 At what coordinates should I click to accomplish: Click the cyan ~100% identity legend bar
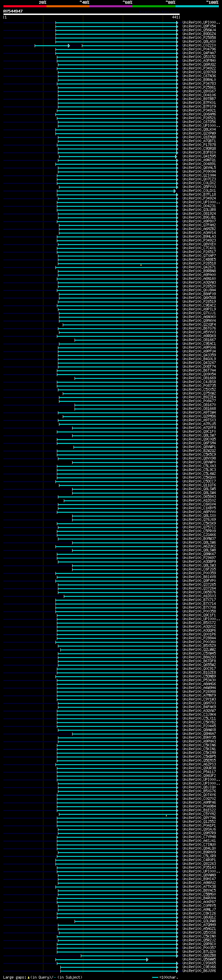[x=197, y=6]
